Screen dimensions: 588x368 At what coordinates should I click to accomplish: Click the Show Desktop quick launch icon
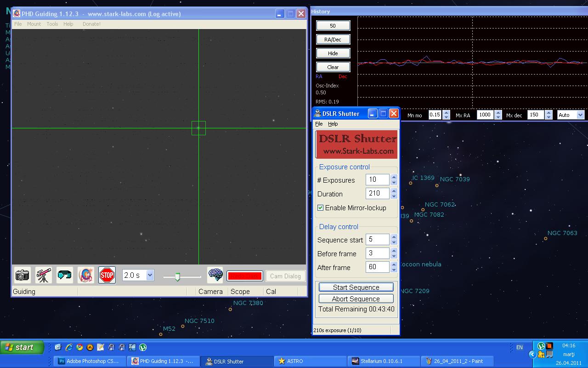point(58,347)
